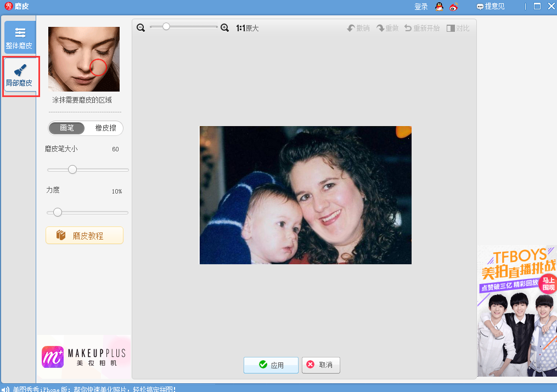Log in via Weibo icon
The height and width of the screenshot is (392, 557).
click(x=454, y=7)
